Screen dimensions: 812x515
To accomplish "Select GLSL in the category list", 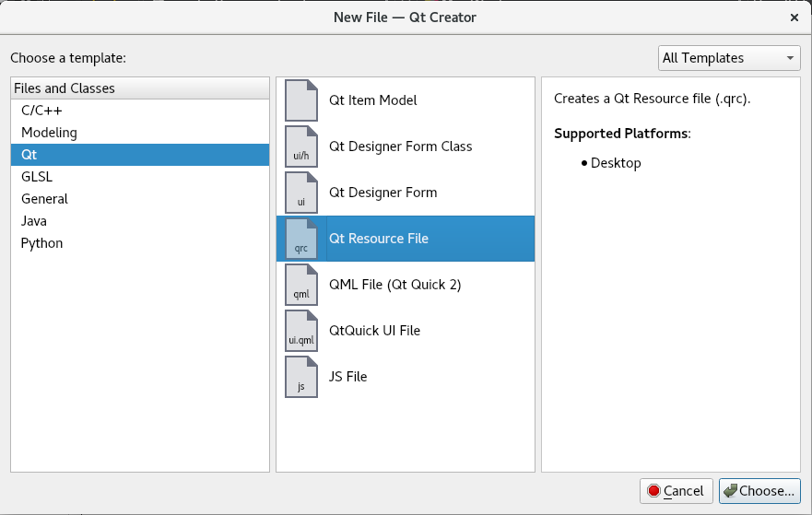I will coord(140,177).
